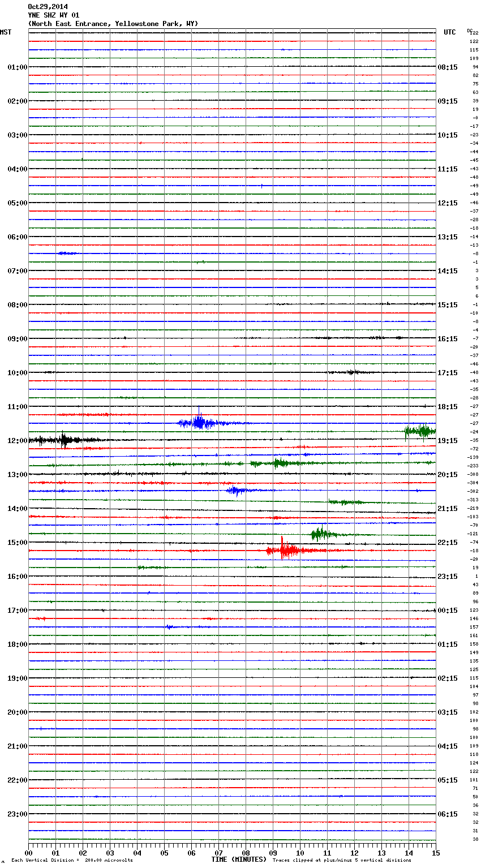Image resolution: width=481 pixels, height=868 pixels.
Task: Click the DC offset value 146
Action: pos(474,618)
